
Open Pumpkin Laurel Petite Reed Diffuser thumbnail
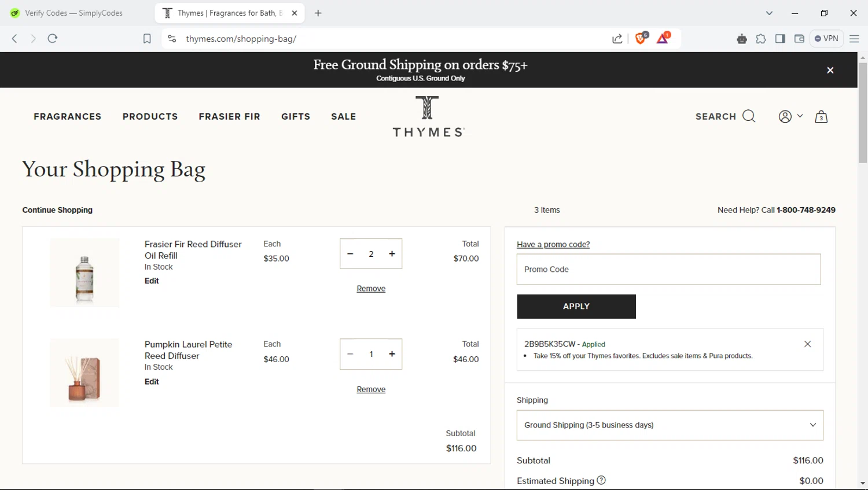(x=84, y=373)
